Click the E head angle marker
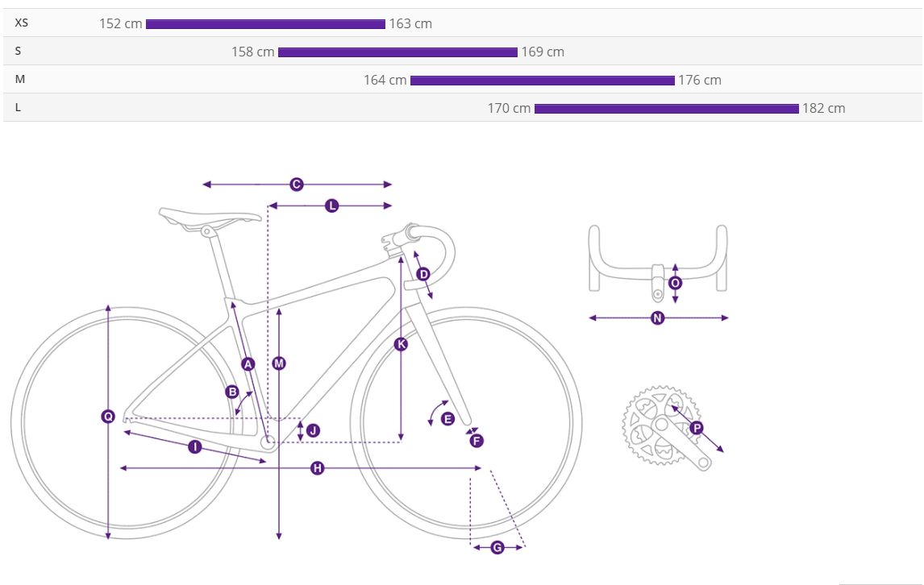This screenshot has height=585, width=924. click(447, 419)
